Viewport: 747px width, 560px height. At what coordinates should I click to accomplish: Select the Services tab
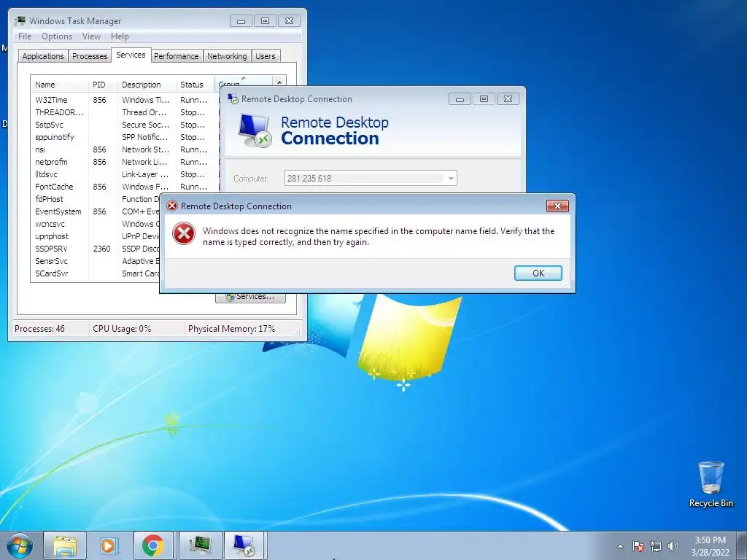coord(131,55)
